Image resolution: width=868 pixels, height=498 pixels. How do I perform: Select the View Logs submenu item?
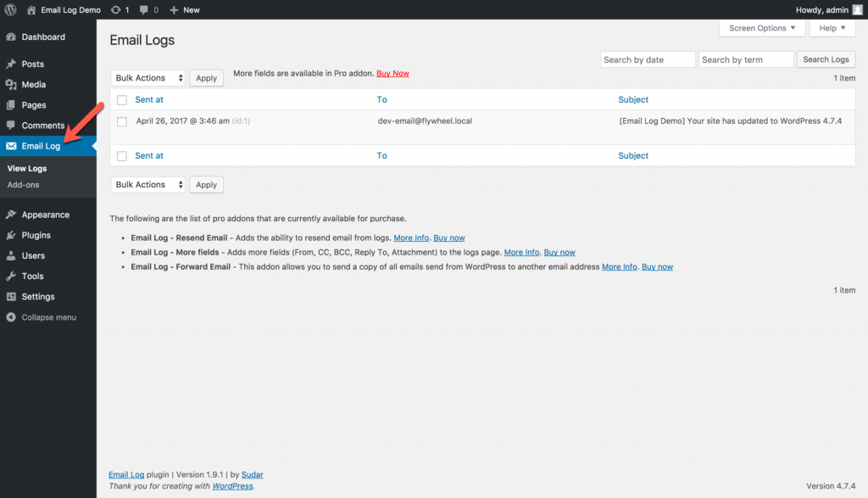tap(27, 168)
